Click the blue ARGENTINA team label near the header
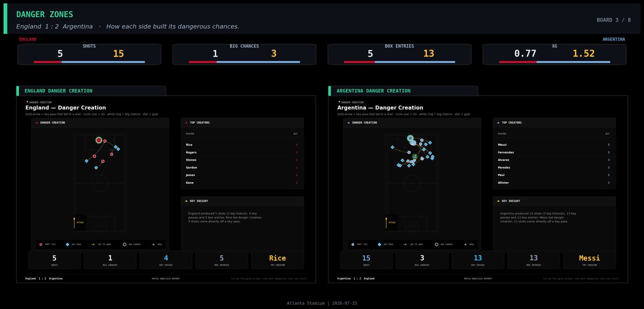 click(x=613, y=39)
